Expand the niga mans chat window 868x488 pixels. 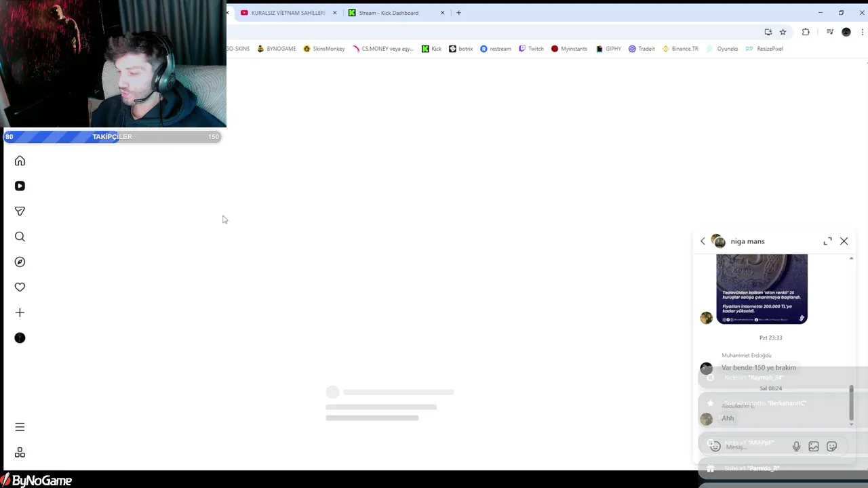[x=827, y=241]
